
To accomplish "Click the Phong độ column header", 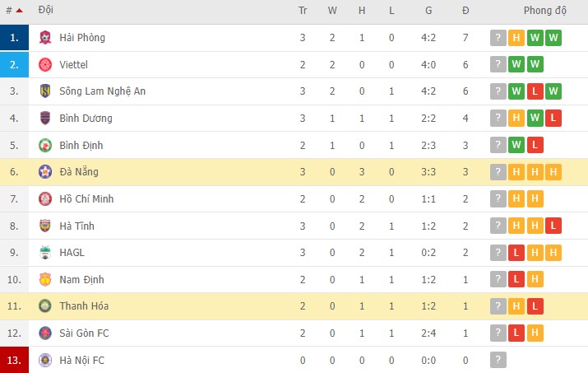I will pyautogui.click(x=545, y=11).
